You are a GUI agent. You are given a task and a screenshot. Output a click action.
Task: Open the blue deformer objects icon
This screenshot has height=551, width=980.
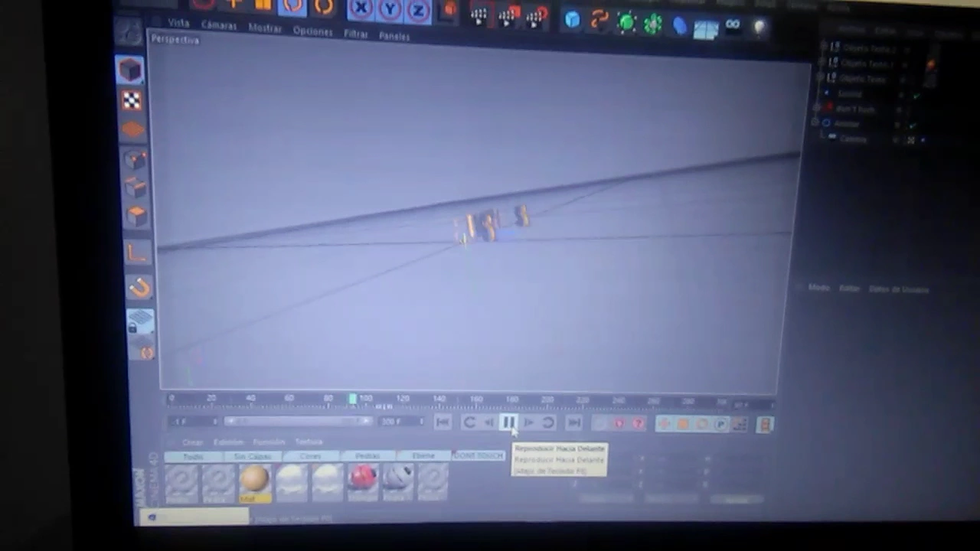click(x=679, y=25)
